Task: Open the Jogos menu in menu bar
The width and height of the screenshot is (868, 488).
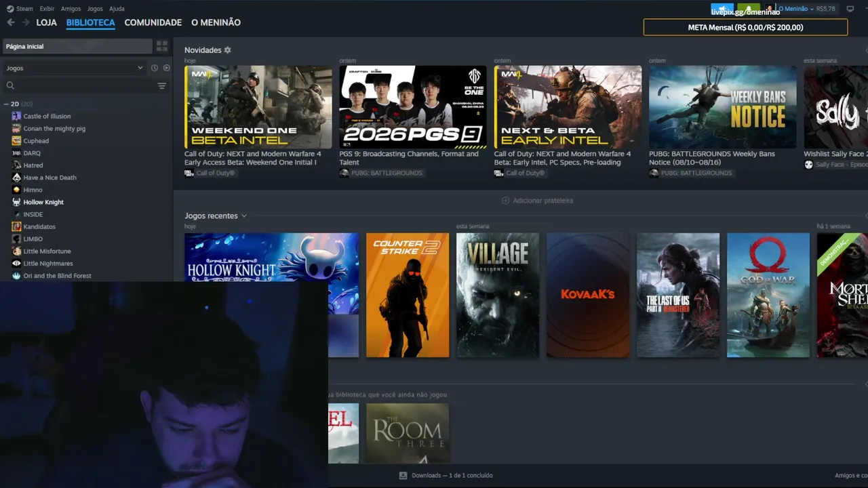Action: coord(95,9)
